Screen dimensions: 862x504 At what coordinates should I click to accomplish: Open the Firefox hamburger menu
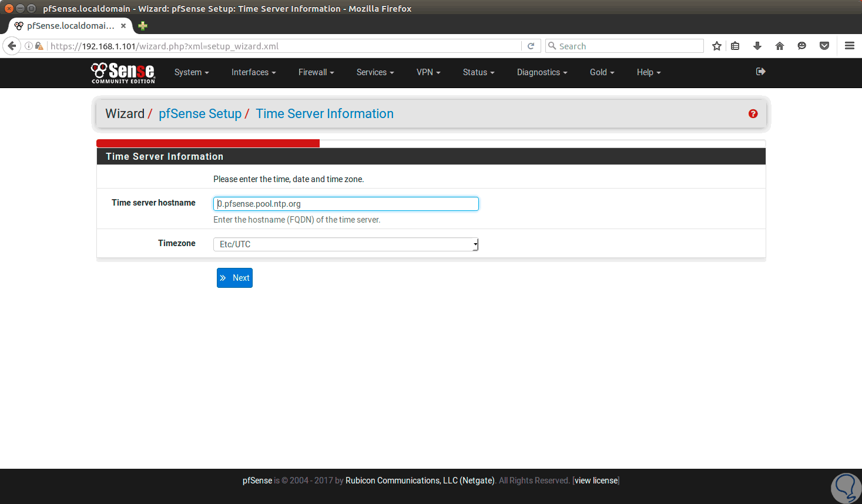(850, 46)
